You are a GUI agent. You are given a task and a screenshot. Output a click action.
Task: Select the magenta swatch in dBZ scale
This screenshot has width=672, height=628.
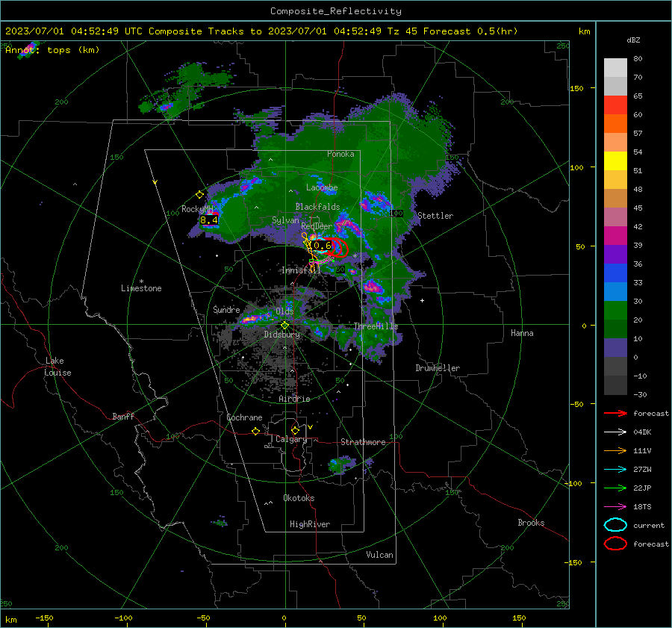point(615,236)
